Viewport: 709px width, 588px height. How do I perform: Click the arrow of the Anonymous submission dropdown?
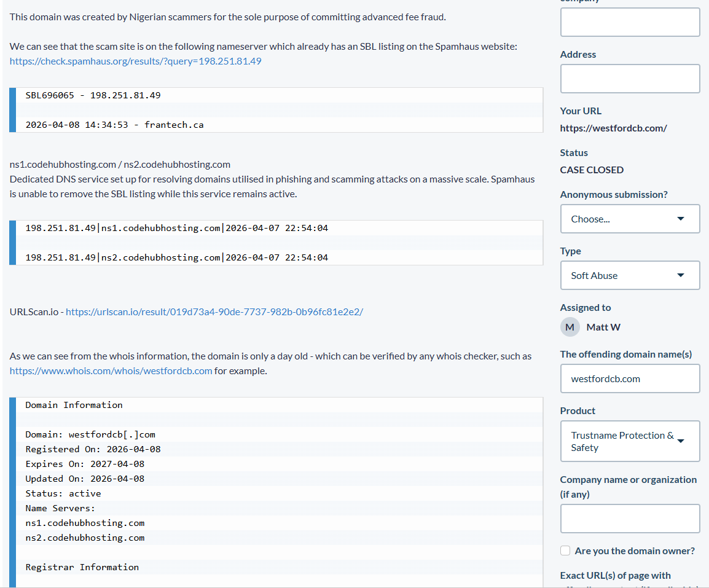click(x=681, y=219)
